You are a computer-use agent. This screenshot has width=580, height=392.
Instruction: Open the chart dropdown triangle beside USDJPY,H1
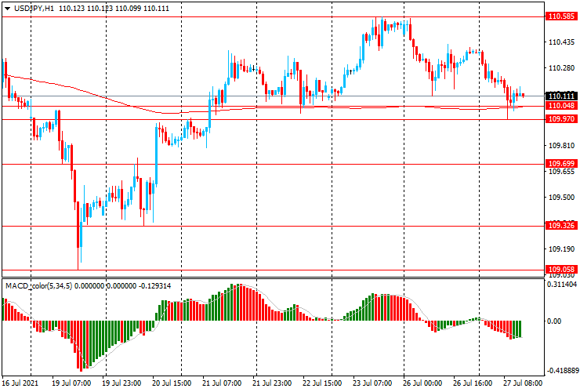7,9
